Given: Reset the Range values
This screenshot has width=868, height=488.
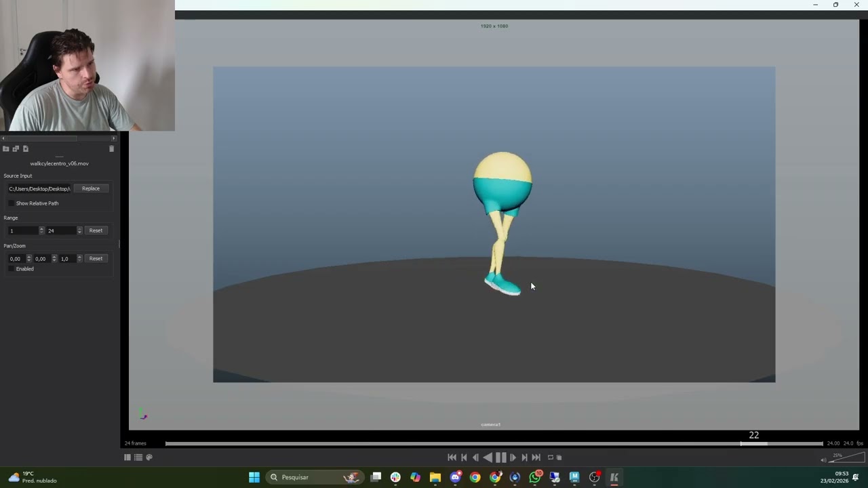Looking at the screenshot, I should (96, 230).
